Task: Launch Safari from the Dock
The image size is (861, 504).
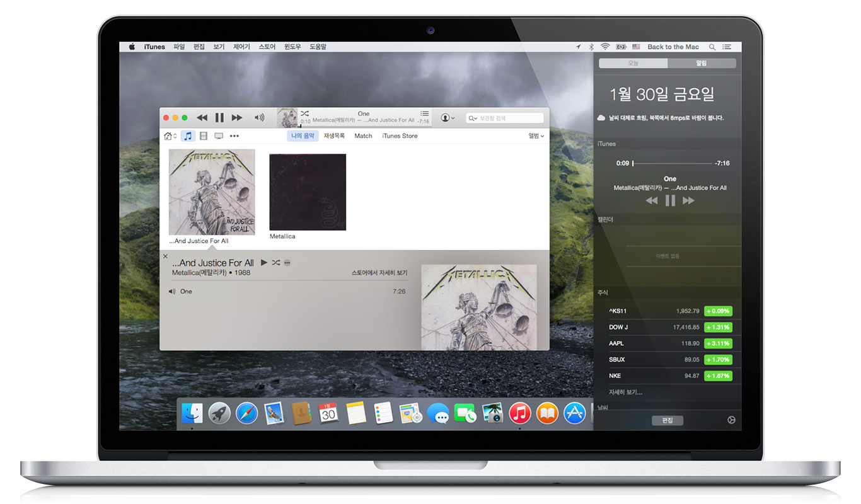Action: pyautogui.click(x=246, y=413)
